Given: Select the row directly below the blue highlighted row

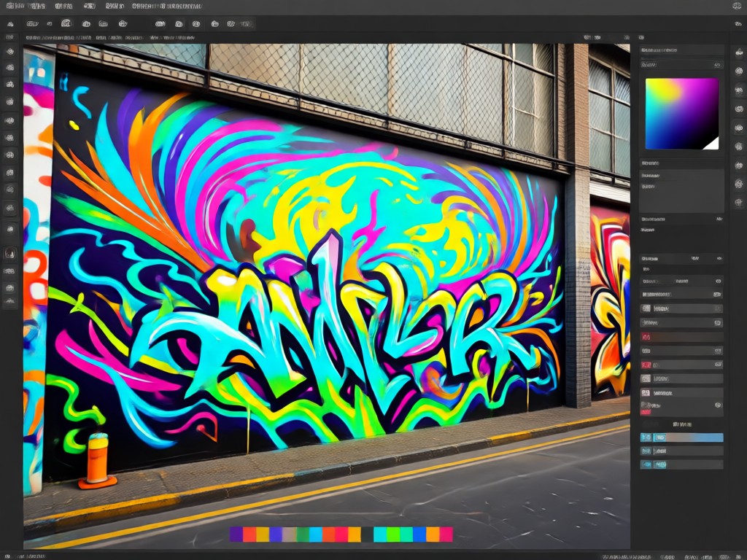Looking at the screenshot, I should 682,451.
